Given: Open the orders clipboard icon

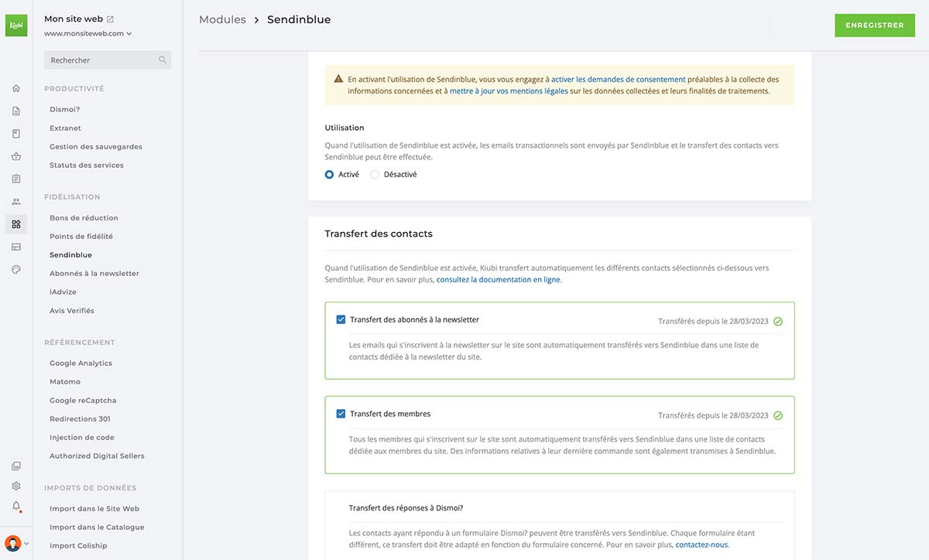Looking at the screenshot, I should (x=16, y=179).
